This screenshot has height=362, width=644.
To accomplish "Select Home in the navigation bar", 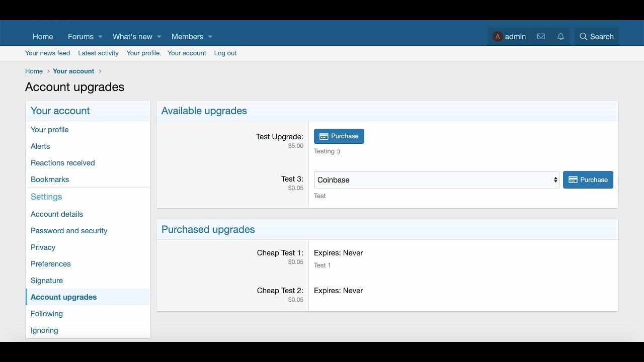I will coord(43,36).
